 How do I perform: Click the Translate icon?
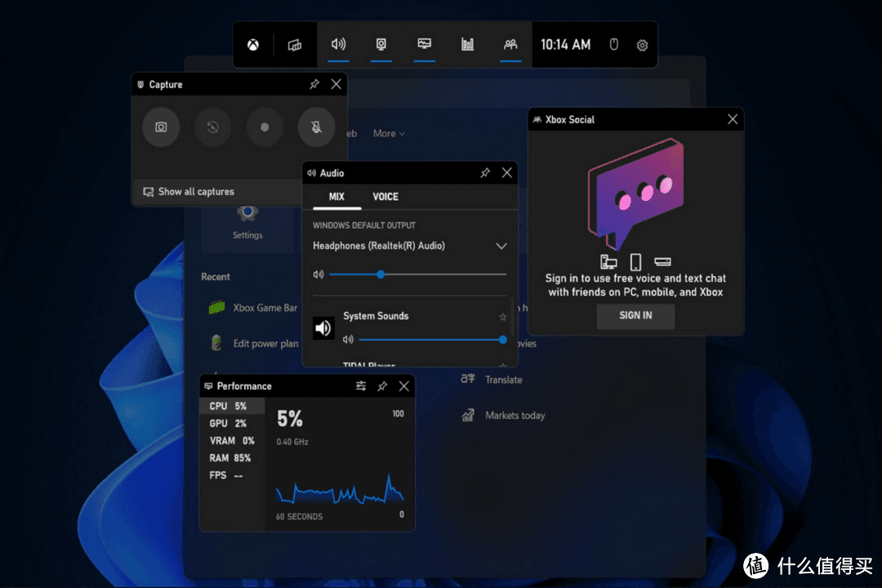click(468, 379)
